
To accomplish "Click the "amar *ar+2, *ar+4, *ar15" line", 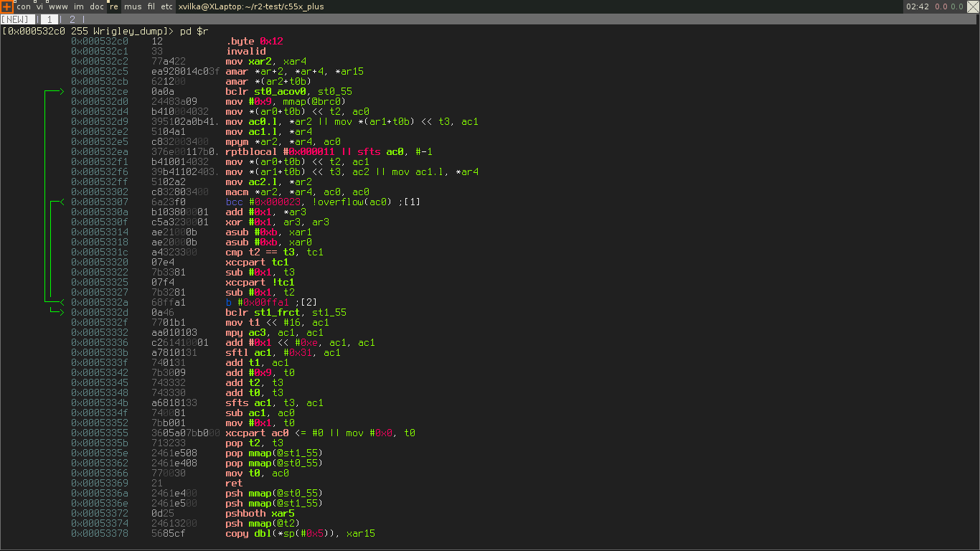I will tap(295, 71).
